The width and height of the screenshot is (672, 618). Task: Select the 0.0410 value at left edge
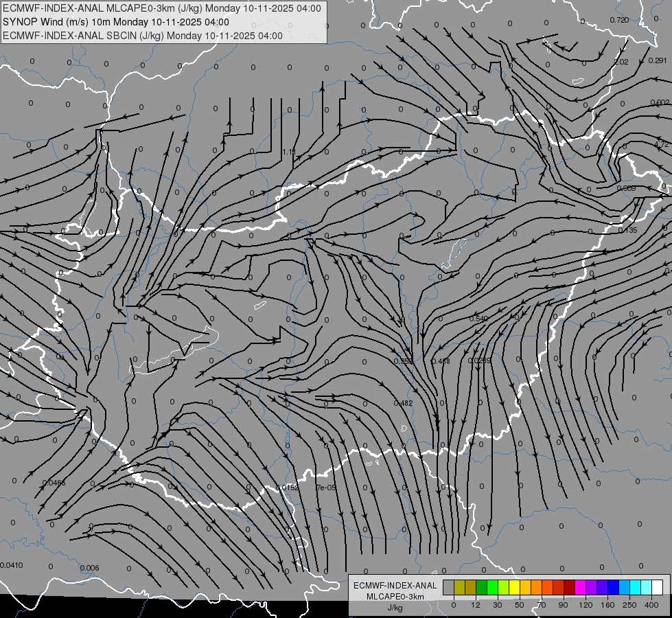pos(12,565)
